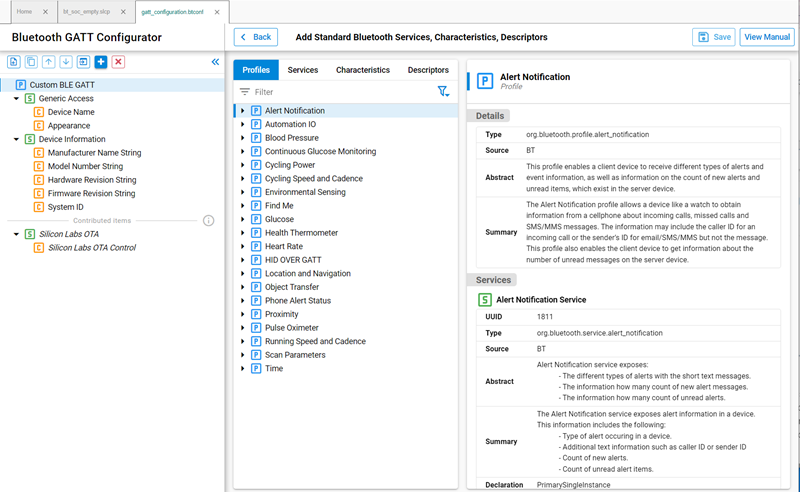Click the import icon in GATT toolbar
Viewport: 800px width, 492px height.
pyautogui.click(x=83, y=62)
